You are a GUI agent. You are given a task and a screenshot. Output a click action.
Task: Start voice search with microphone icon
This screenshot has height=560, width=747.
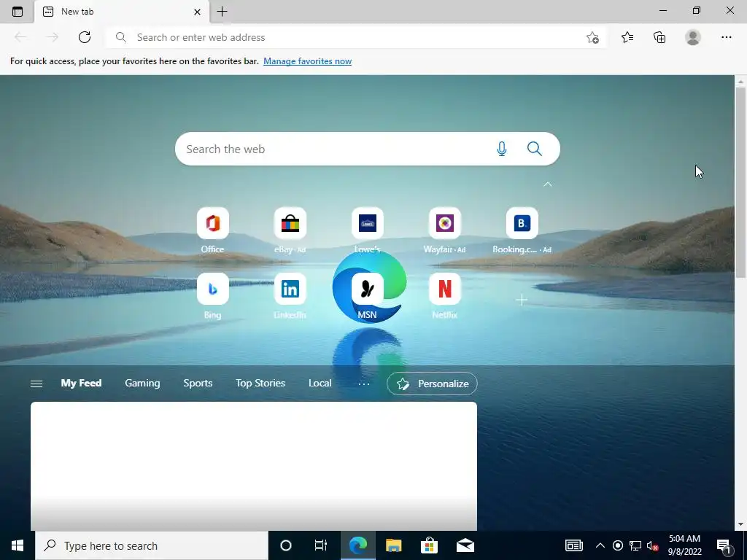coord(502,149)
